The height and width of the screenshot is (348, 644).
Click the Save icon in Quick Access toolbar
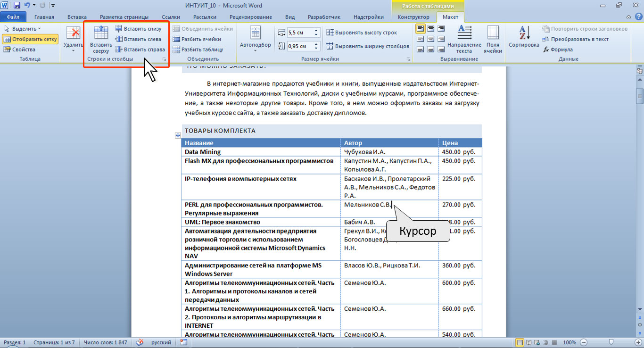click(x=17, y=6)
